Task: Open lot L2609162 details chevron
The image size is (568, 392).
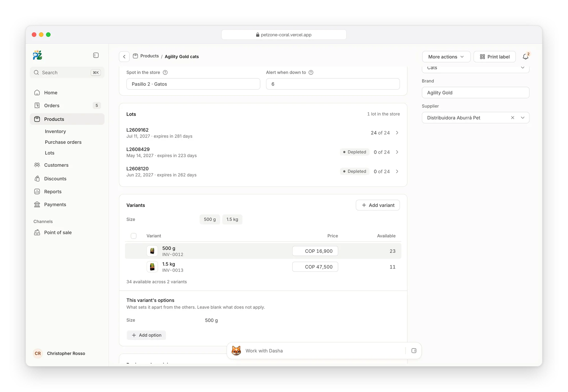Action: 397,133
